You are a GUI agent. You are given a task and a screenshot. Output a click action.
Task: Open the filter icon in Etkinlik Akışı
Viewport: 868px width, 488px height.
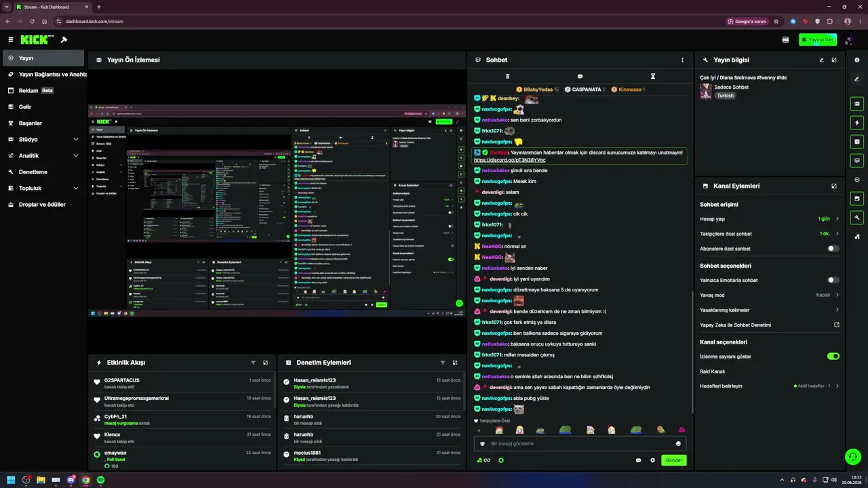(x=253, y=363)
